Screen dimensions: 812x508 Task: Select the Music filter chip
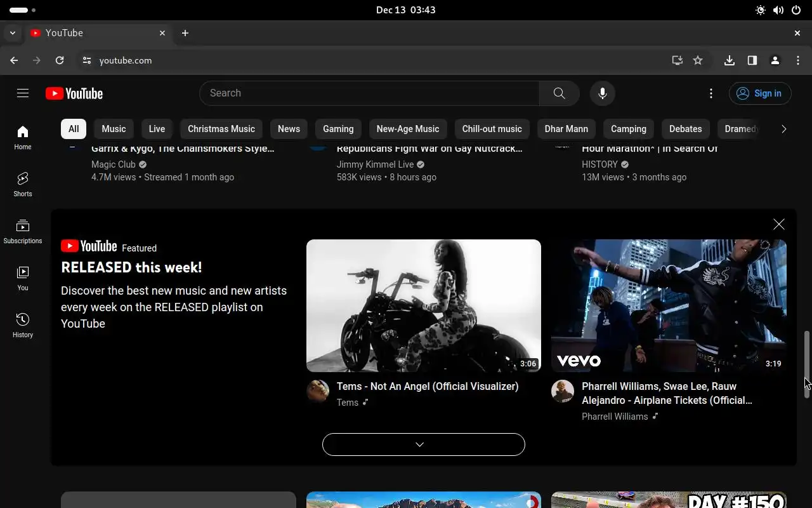pyautogui.click(x=114, y=129)
